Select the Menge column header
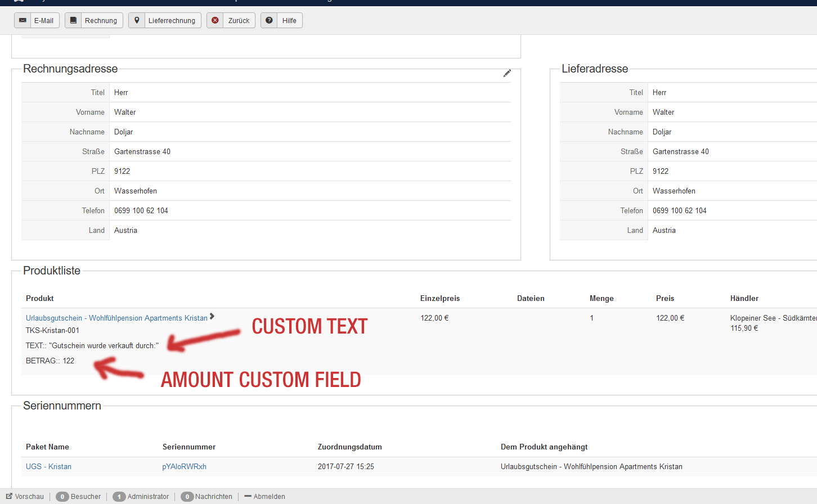The width and height of the screenshot is (817, 504). (601, 299)
